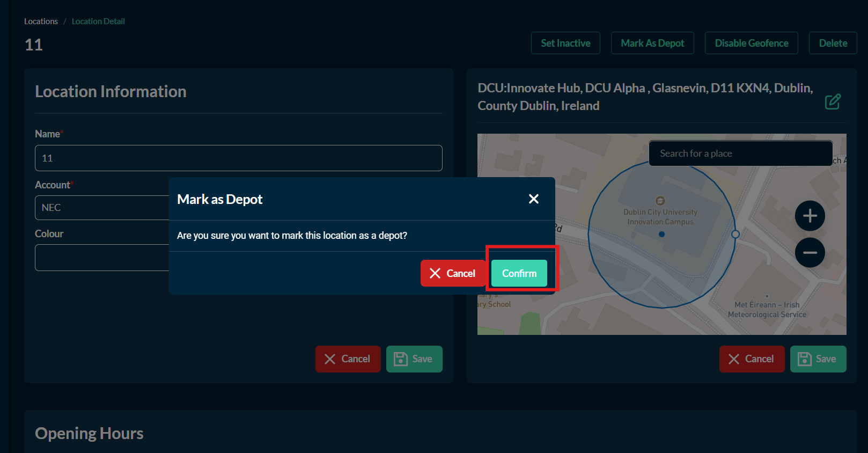Click the Set Inactive button
Image resolution: width=868 pixels, height=453 pixels.
(x=565, y=43)
